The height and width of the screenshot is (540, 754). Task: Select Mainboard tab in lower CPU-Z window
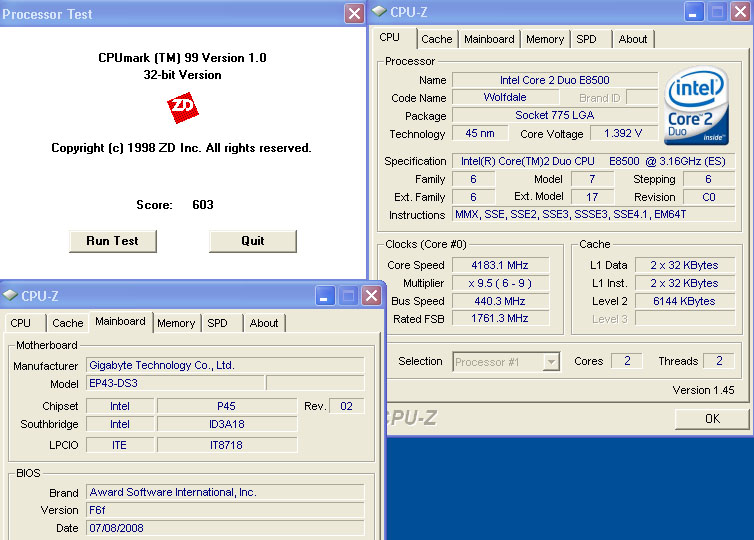click(120, 321)
